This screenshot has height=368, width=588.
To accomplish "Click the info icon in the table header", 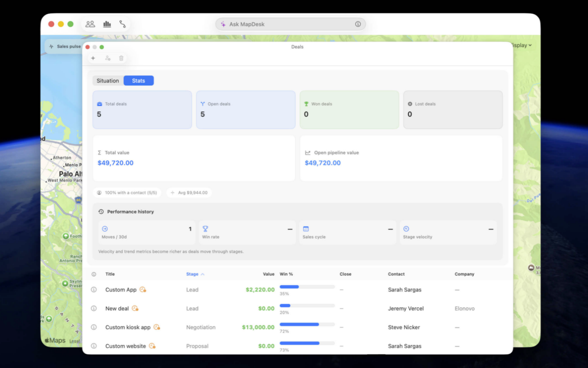I will (x=94, y=274).
